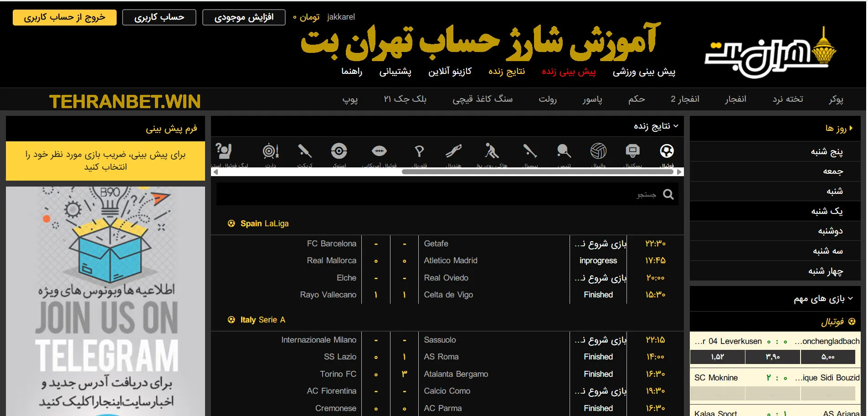Image resolution: width=868 pixels, height=416 pixels.
Task: Activate the نتایج زنده highlighted menu entry
Action: coord(507,71)
